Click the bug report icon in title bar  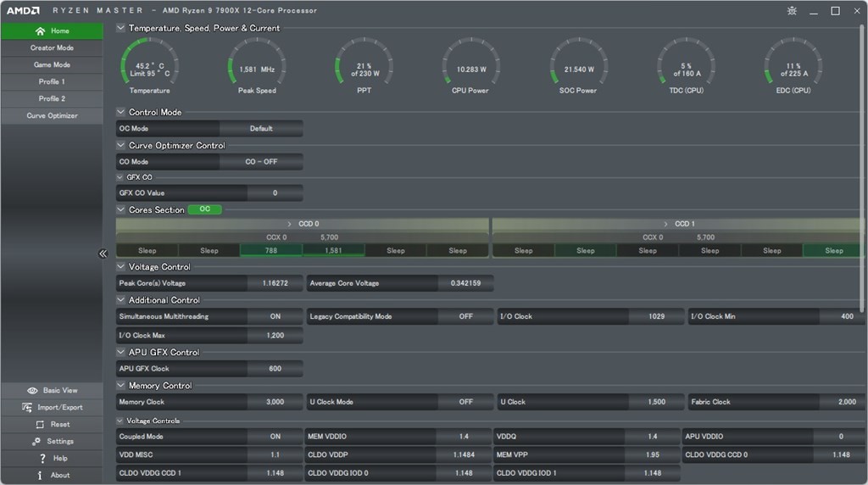point(792,11)
